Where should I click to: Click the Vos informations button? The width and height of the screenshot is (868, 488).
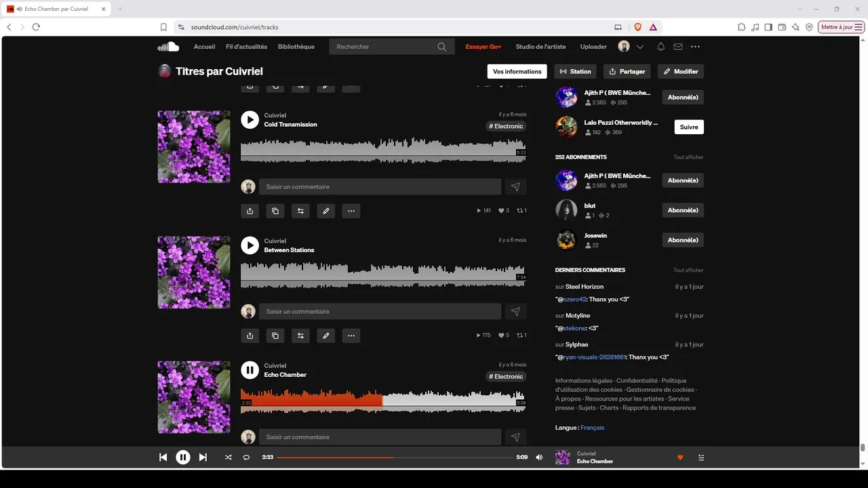[x=517, y=71]
